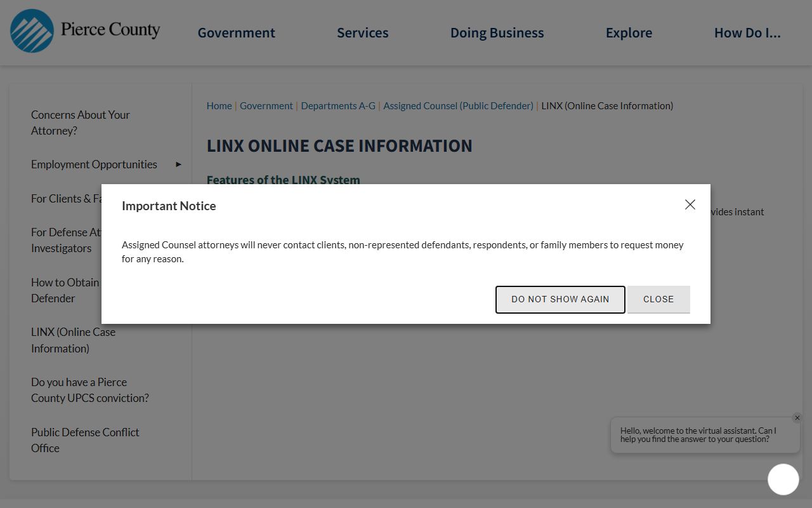Dismiss the virtual assistant welcome bubble
812x508 pixels.
797,418
